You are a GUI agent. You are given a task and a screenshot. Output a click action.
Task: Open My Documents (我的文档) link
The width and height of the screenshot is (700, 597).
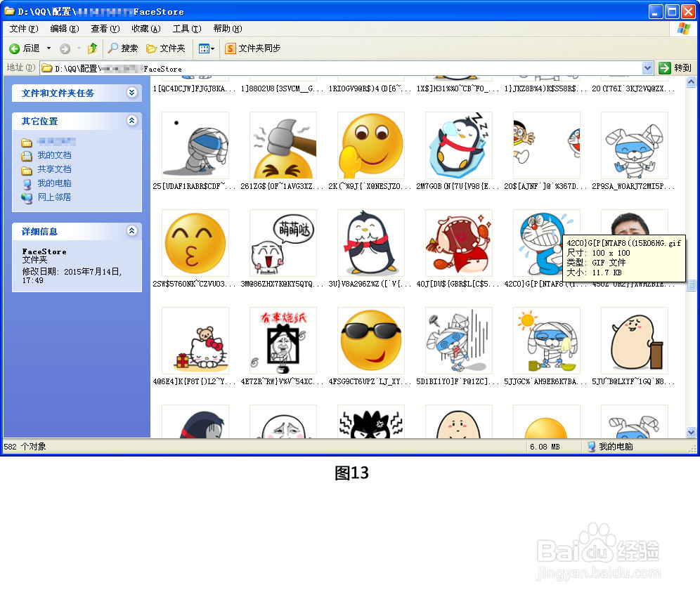pos(54,155)
